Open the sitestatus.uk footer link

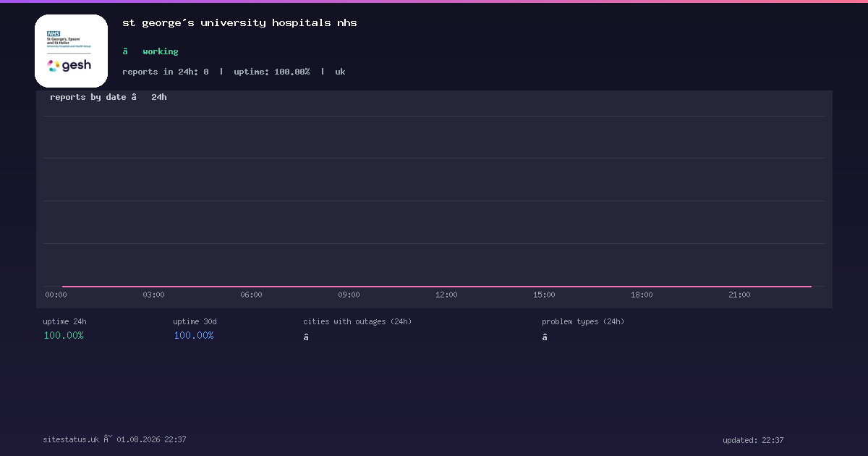71,439
